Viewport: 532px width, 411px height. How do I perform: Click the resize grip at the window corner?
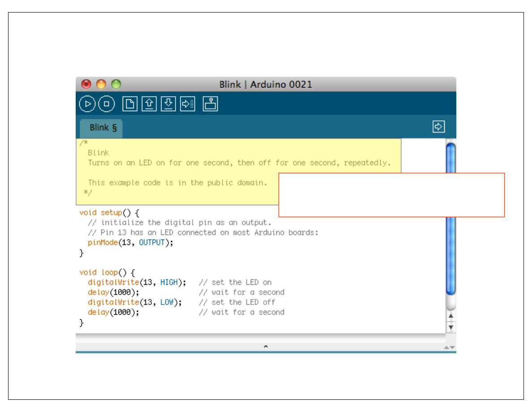pos(450,347)
